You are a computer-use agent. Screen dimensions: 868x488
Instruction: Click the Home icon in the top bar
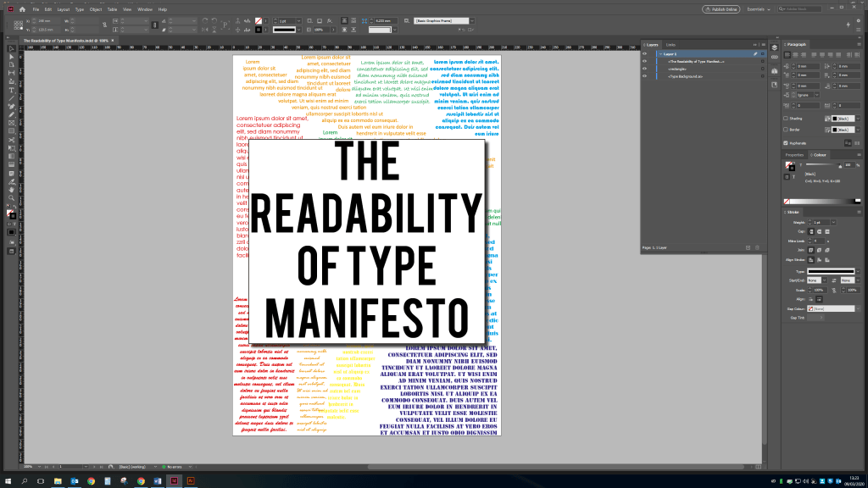click(22, 9)
